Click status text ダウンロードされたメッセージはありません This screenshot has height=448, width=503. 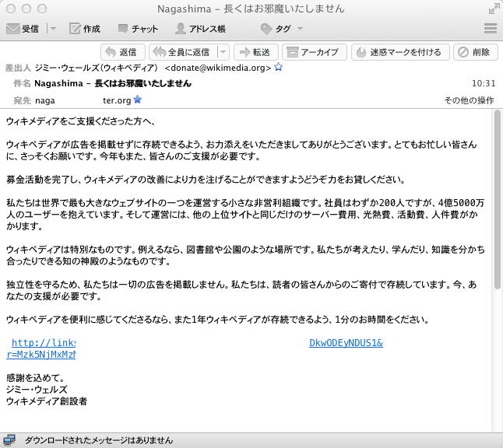point(99,440)
